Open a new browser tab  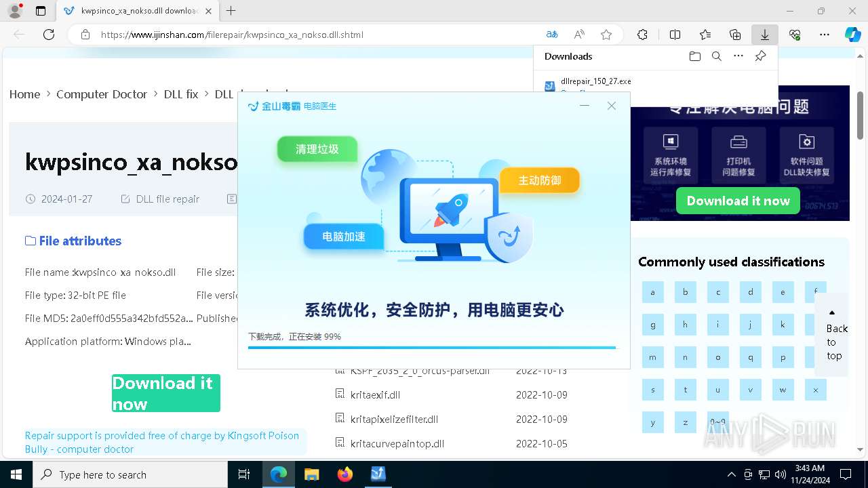(x=231, y=11)
